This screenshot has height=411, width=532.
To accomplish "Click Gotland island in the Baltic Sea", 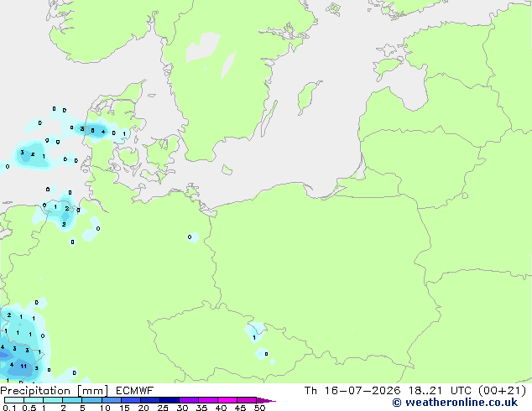I will (x=308, y=97).
